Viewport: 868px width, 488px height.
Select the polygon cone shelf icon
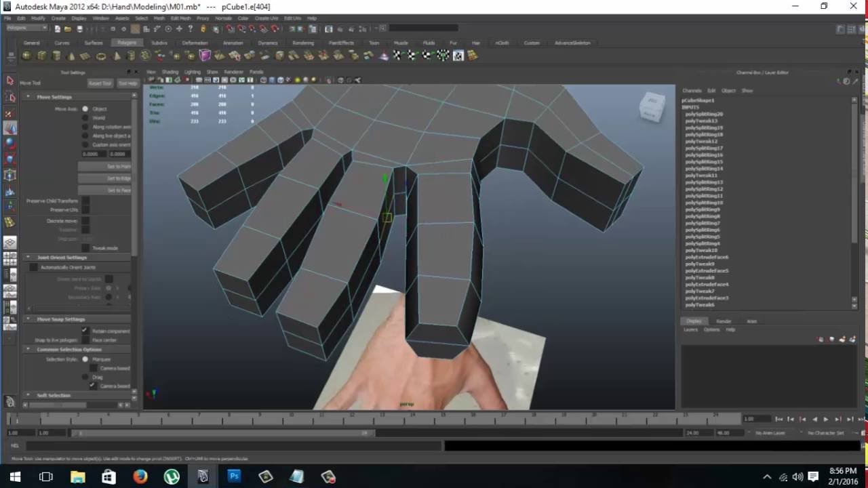coord(71,56)
